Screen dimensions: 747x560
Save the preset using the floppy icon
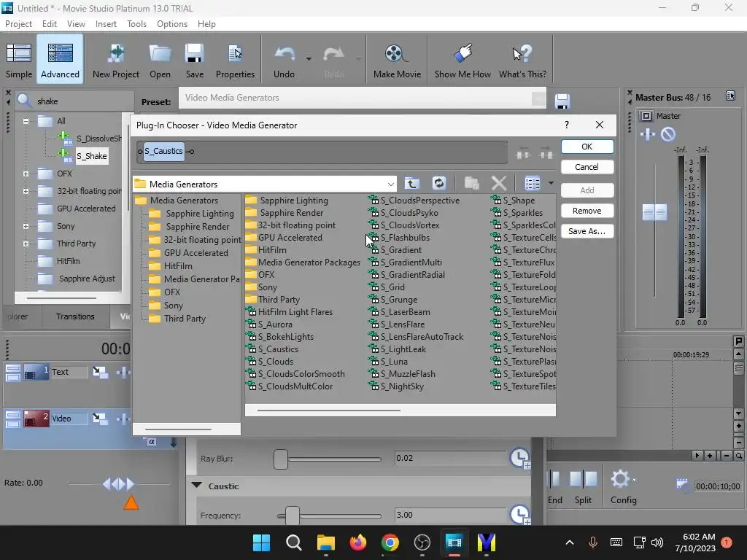[x=562, y=101]
